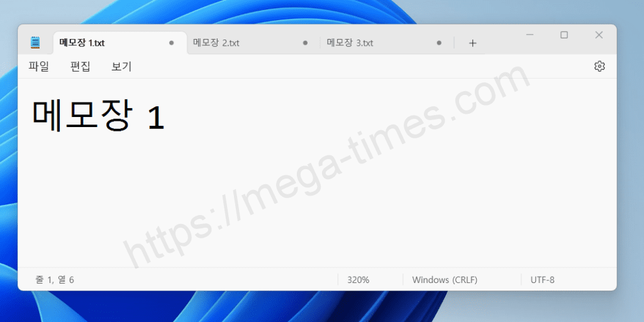Click the 320% zoom level indicator

(x=358, y=280)
